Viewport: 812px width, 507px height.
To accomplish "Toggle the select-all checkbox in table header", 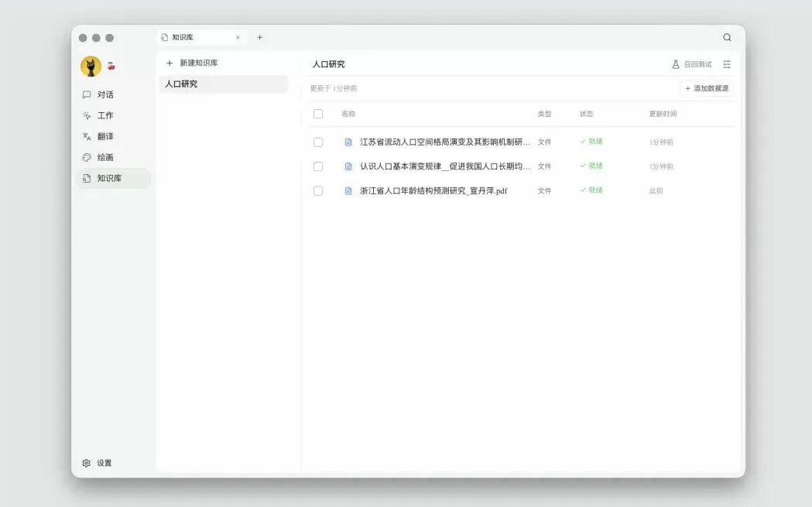I will [x=318, y=114].
